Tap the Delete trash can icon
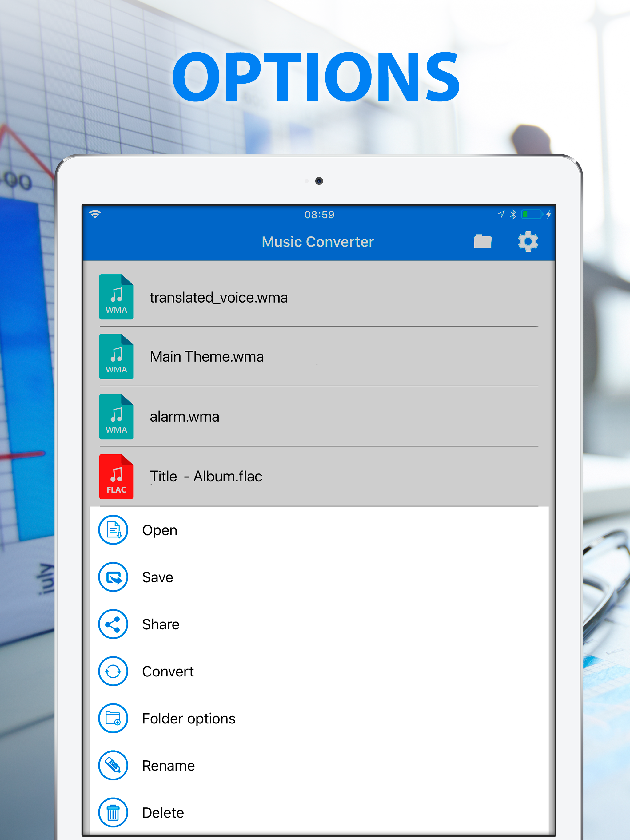This screenshot has width=630, height=840. coord(113,812)
